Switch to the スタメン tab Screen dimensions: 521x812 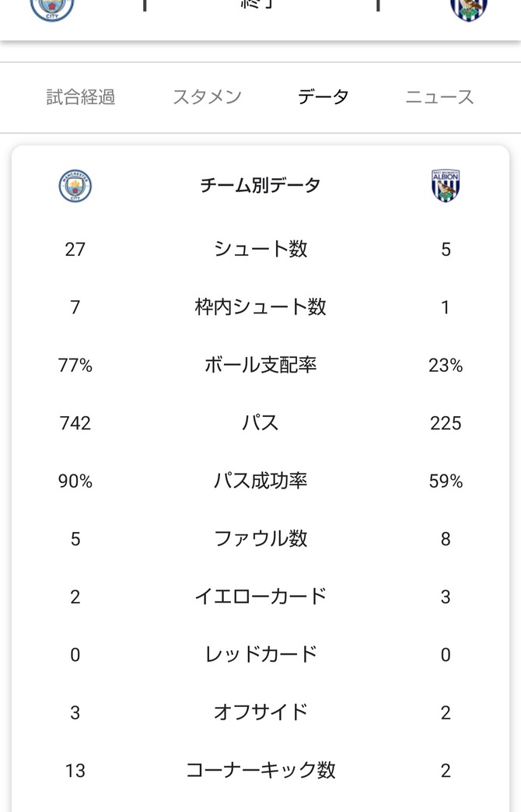point(207,97)
